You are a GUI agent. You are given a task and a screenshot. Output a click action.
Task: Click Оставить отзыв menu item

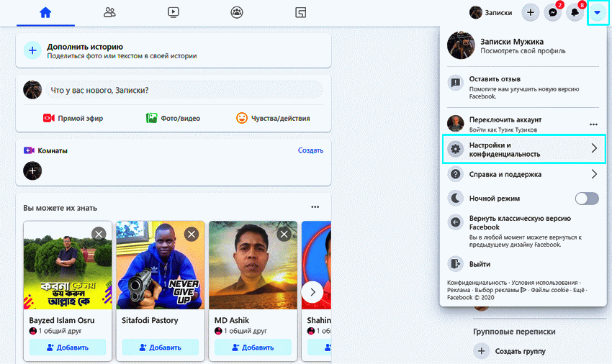click(x=523, y=87)
